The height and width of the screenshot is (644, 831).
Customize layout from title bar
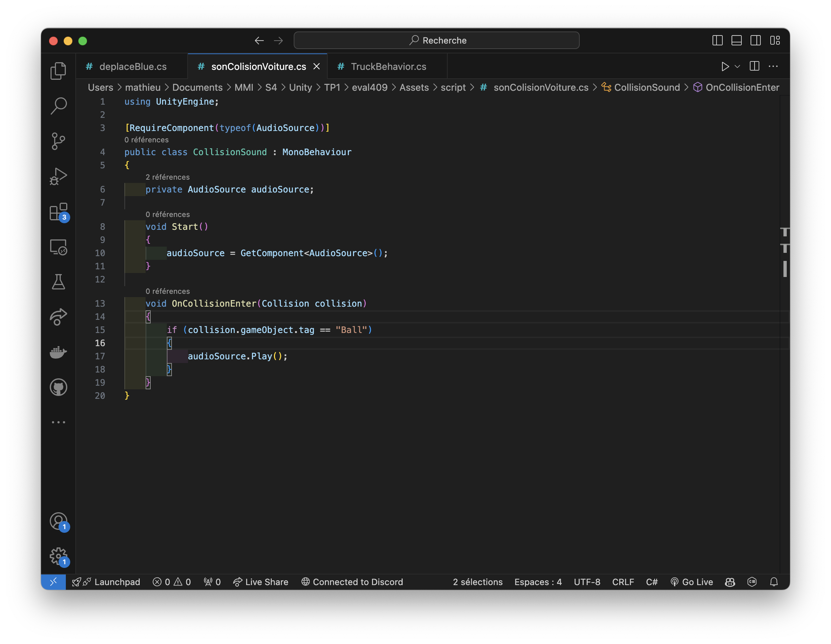tap(775, 40)
